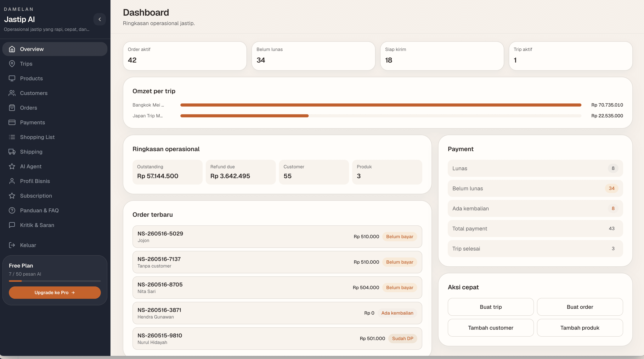Click the Siap kirim stat card

[442, 56]
